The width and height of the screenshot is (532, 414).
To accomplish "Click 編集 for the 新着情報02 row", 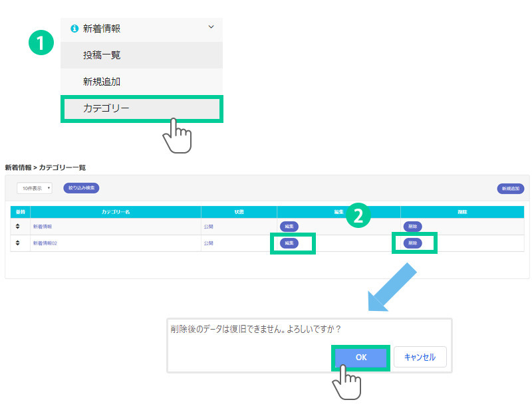I will tap(289, 243).
